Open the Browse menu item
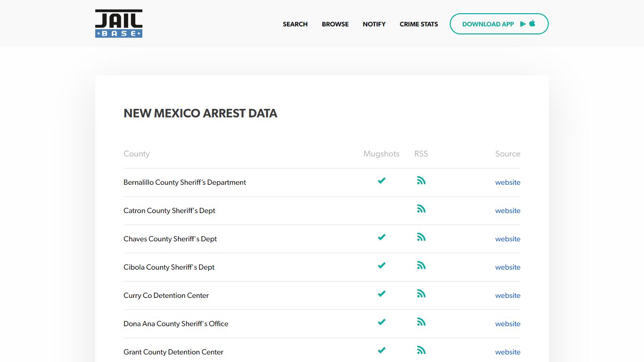 (x=335, y=24)
